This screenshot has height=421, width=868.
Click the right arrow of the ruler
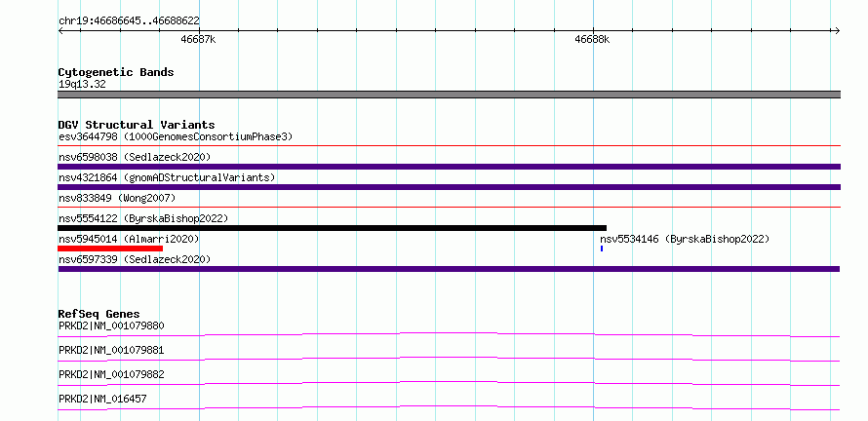(837, 31)
